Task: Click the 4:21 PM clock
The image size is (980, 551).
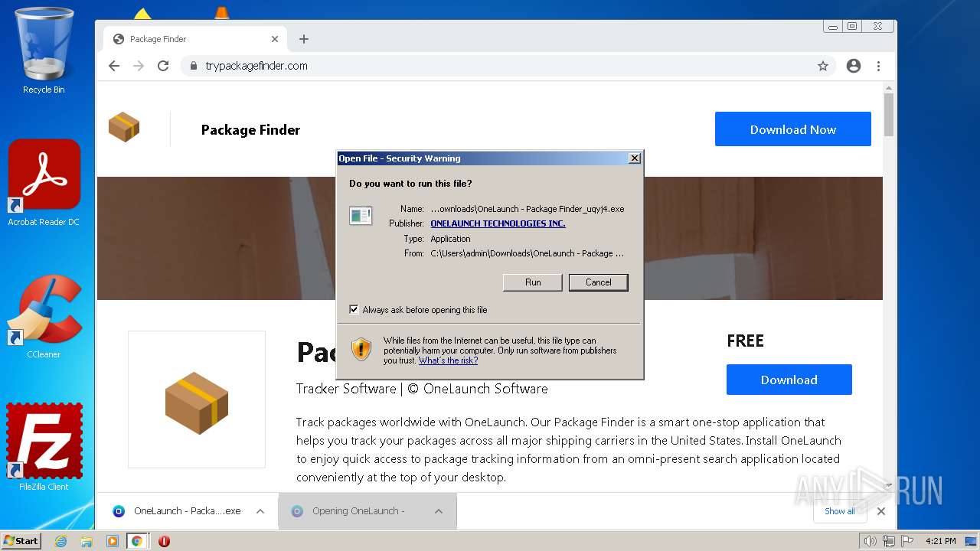Action: click(x=941, y=541)
